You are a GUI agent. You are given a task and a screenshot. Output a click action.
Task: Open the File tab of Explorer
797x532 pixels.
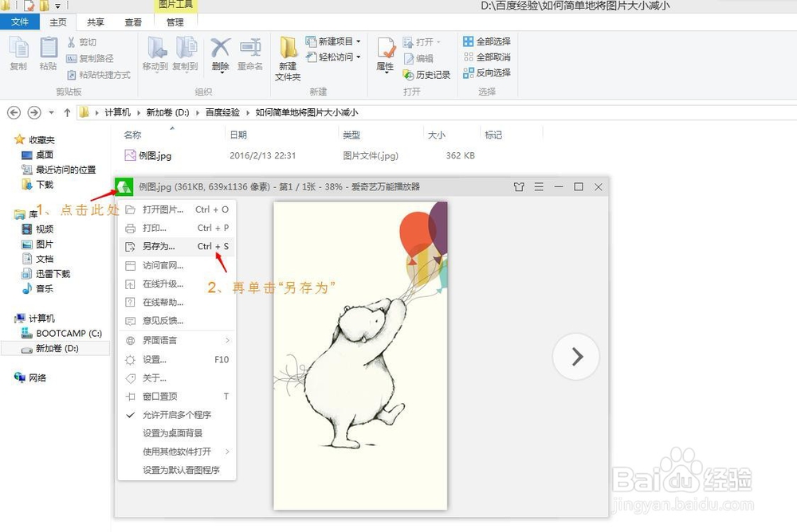point(19,22)
